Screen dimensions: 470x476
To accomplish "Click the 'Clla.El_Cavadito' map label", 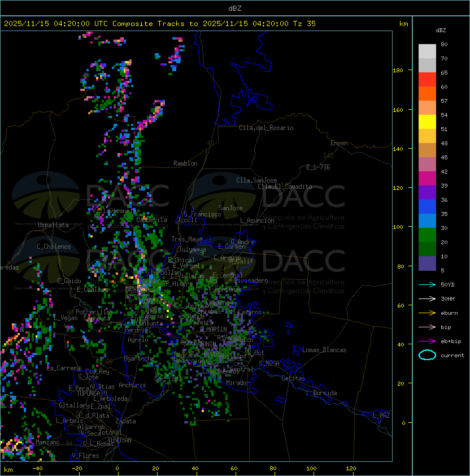I will [285, 187].
